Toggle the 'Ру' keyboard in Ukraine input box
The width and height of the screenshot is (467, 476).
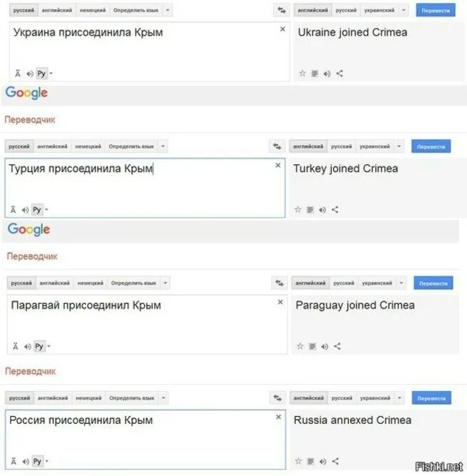[x=41, y=74]
